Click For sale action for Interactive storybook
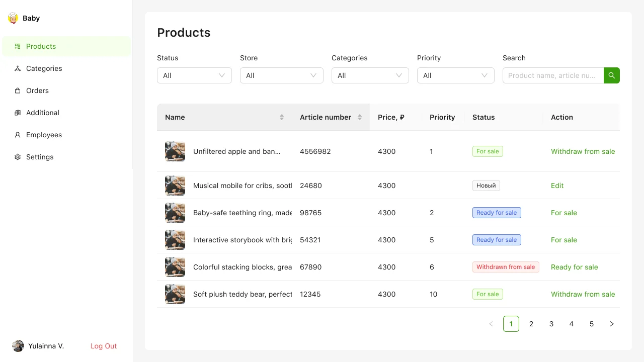 (563, 240)
